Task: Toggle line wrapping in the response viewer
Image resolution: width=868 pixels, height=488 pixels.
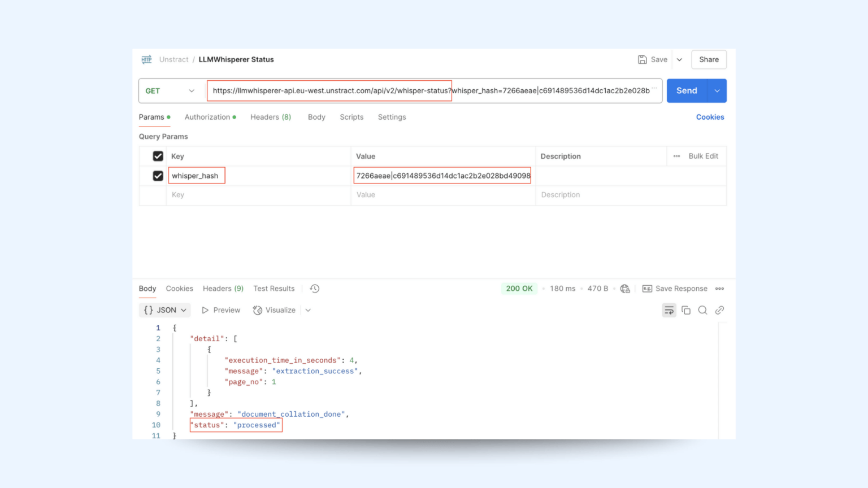Action: 669,310
